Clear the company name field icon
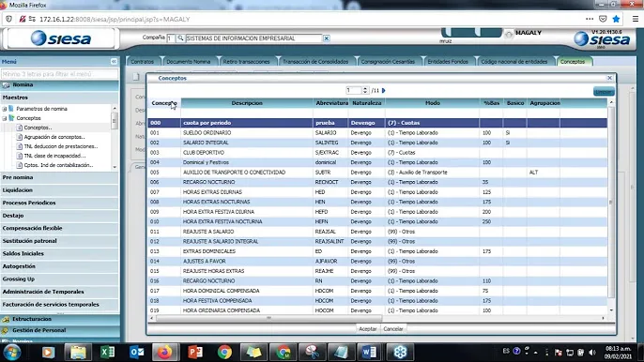This screenshot has width=644, height=362. [326, 38]
